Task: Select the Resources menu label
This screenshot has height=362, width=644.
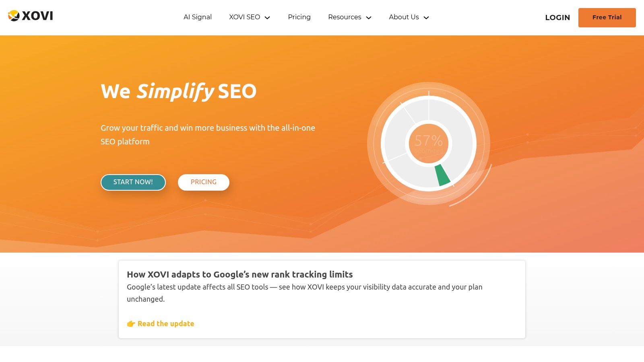Action: (x=344, y=17)
